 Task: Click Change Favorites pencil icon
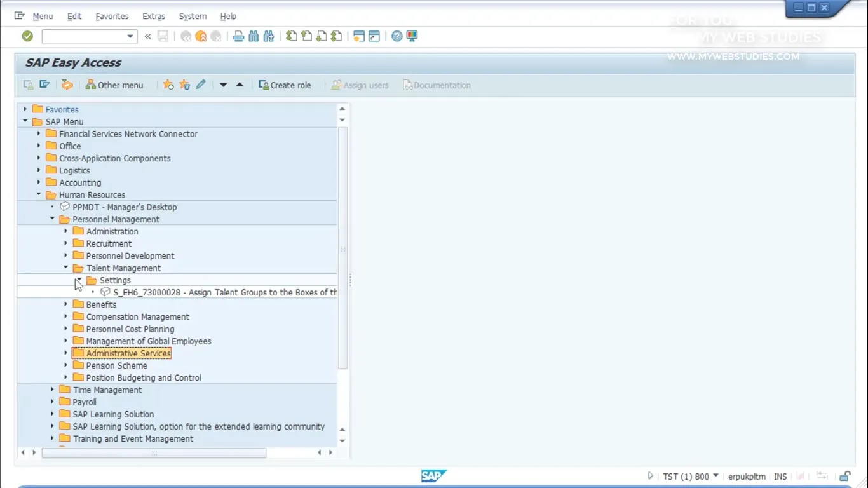[201, 85]
